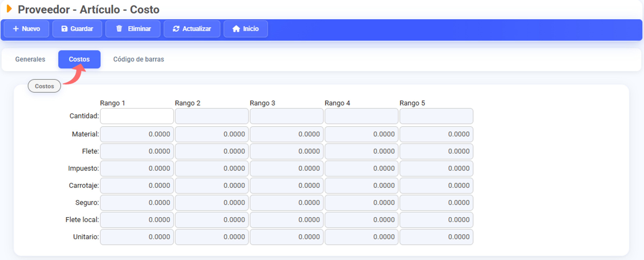This screenshot has width=644, height=260.
Task: Select the Flete field under Rango 3
Action: click(287, 151)
